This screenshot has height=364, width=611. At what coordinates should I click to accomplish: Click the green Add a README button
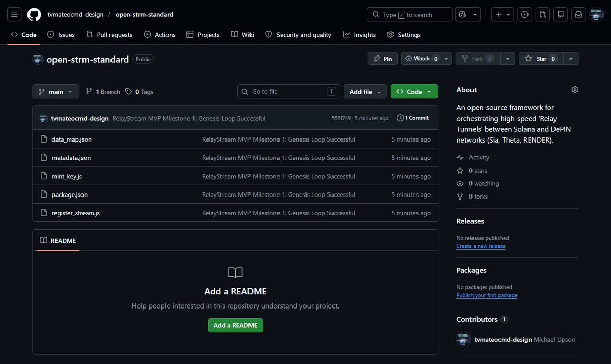(x=235, y=325)
